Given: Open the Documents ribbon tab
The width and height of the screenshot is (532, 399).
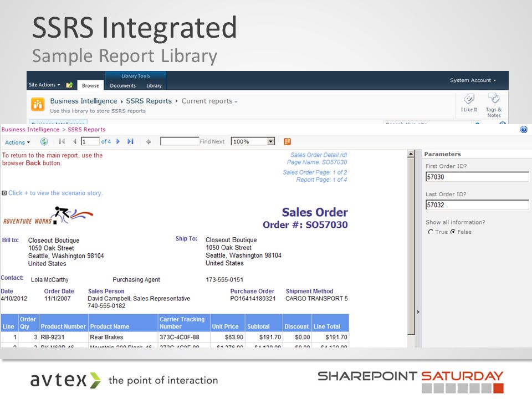Looking at the screenshot, I should point(123,85).
